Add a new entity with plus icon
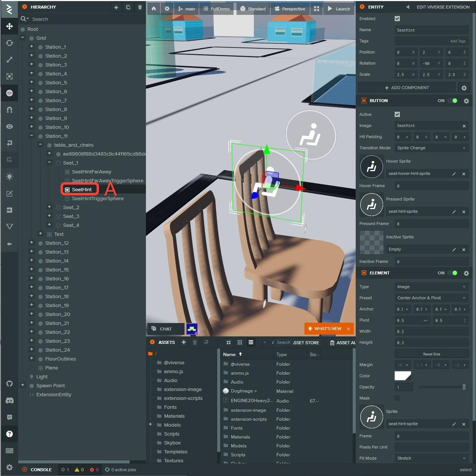476x476 pixels. tap(116, 7)
